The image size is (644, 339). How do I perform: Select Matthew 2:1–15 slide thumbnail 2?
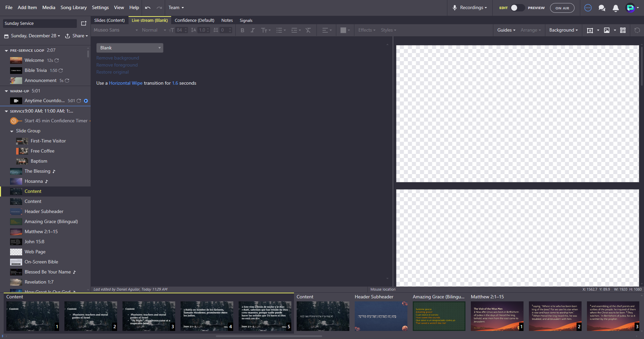tap(555, 316)
